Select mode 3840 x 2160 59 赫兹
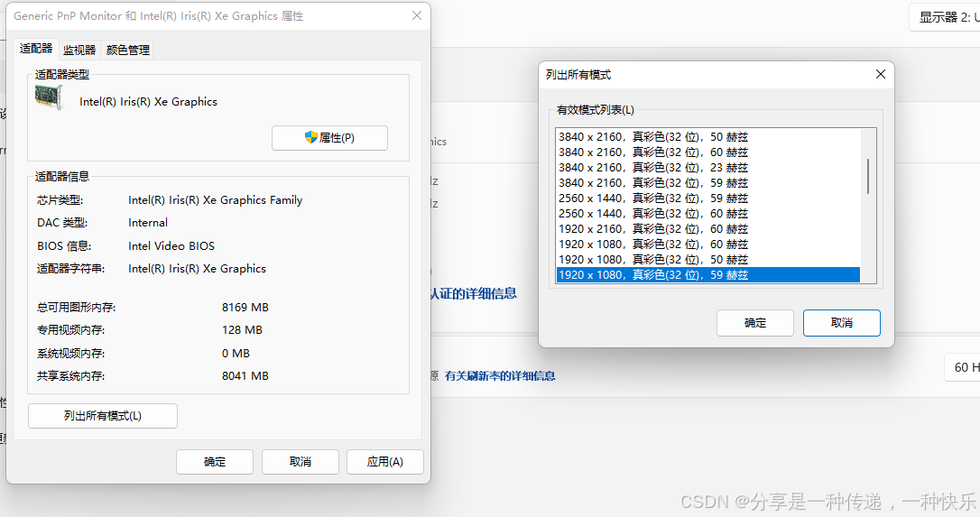This screenshot has width=980, height=517. point(708,183)
